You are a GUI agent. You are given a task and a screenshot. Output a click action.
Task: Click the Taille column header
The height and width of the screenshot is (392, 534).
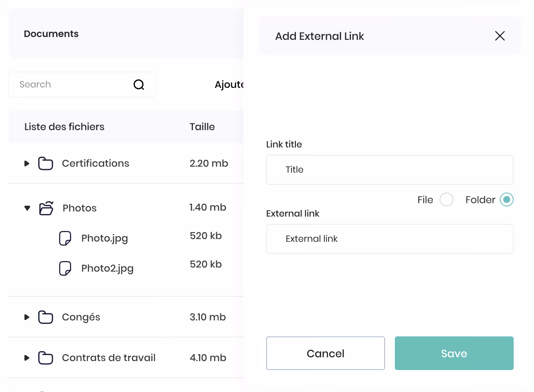pos(202,127)
